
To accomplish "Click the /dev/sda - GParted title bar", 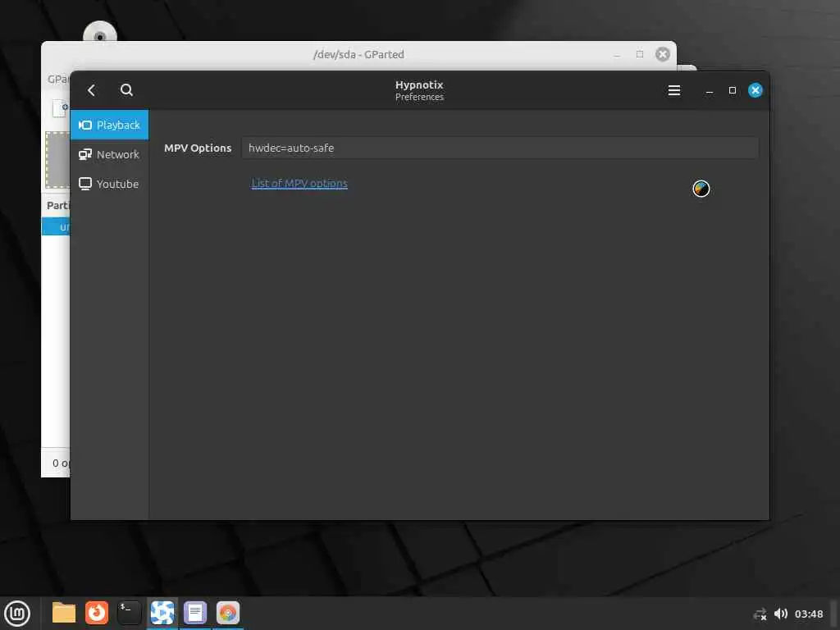I will click(358, 55).
